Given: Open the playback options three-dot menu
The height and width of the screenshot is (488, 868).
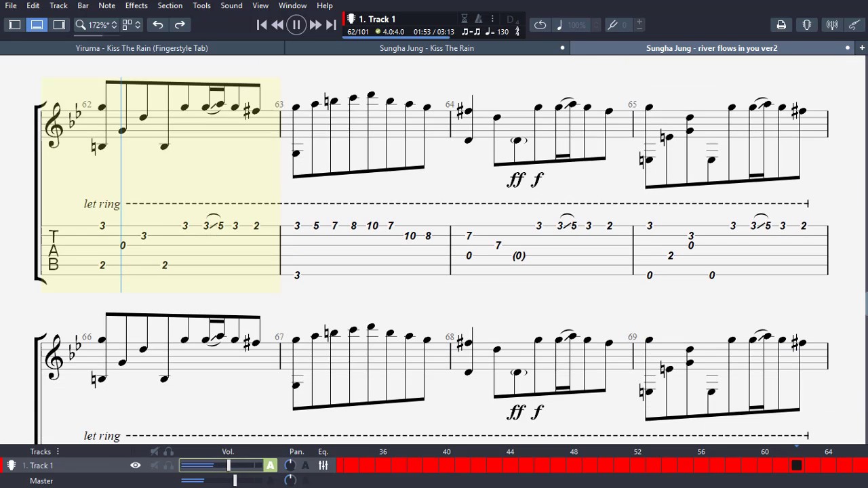Looking at the screenshot, I should (492, 19).
